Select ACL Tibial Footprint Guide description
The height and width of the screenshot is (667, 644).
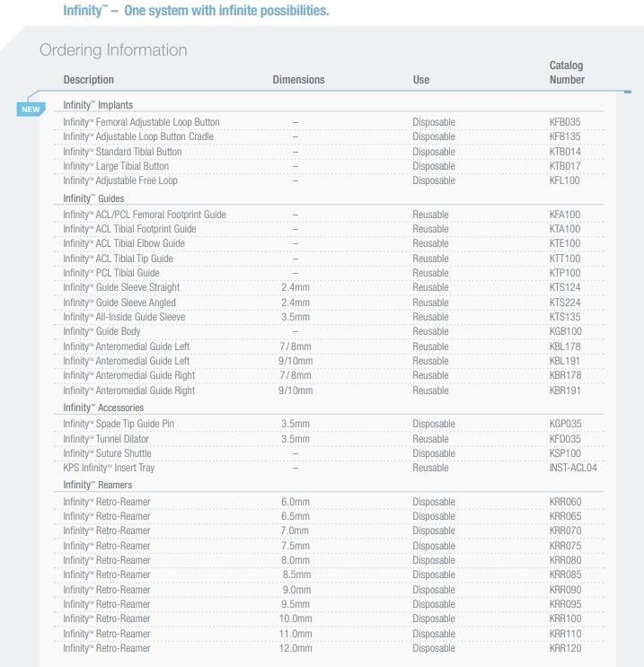(129, 229)
